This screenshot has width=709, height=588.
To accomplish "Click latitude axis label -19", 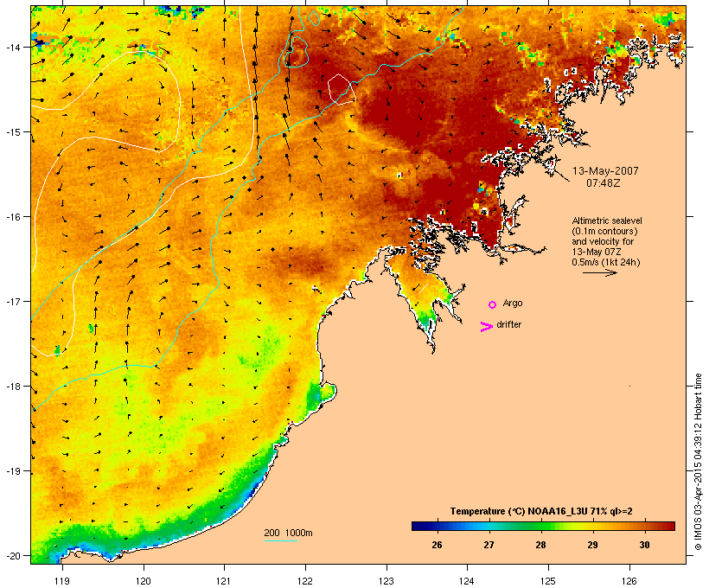I will [12, 471].
